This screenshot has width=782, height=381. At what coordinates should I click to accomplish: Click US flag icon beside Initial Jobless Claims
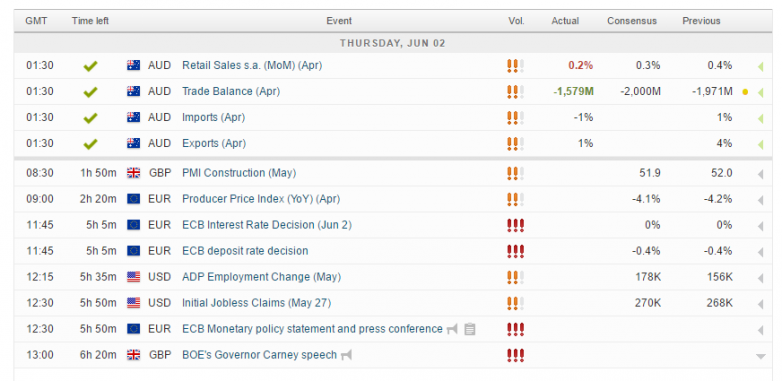click(133, 303)
